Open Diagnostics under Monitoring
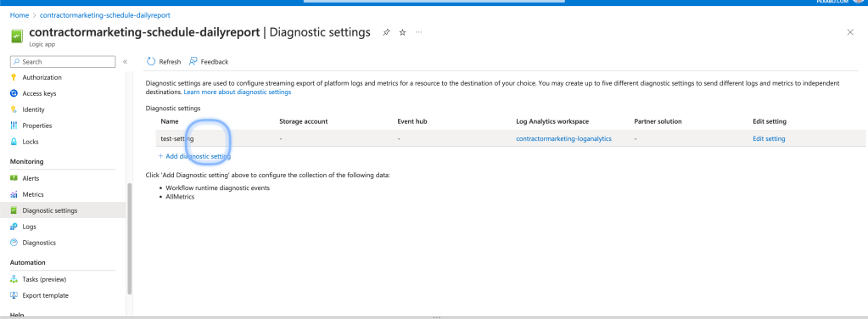Screen dimensions: 868x319 [x=39, y=243]
